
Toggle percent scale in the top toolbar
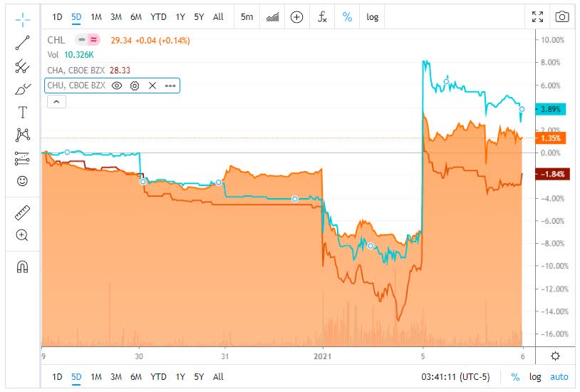coord(347,16)
